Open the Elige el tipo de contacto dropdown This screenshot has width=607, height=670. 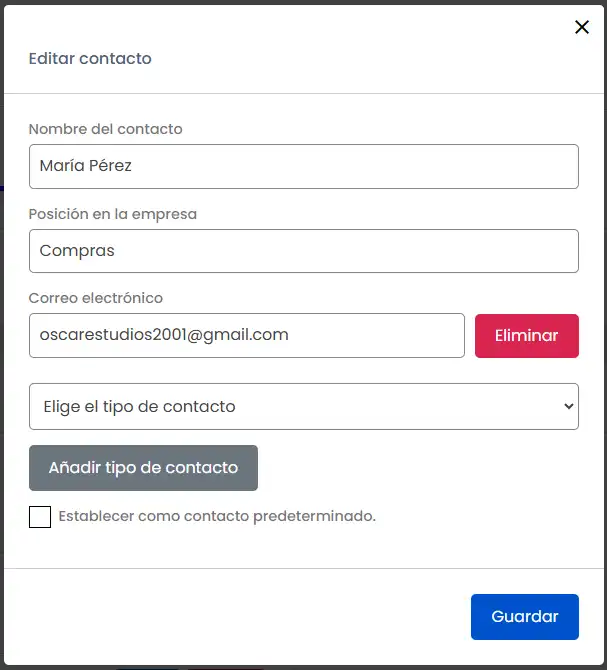[303, 407]
